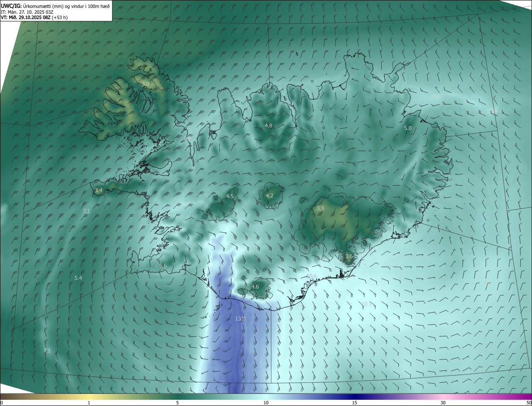
Task: Click the '10' tick on the color scale
Action: 266,403
